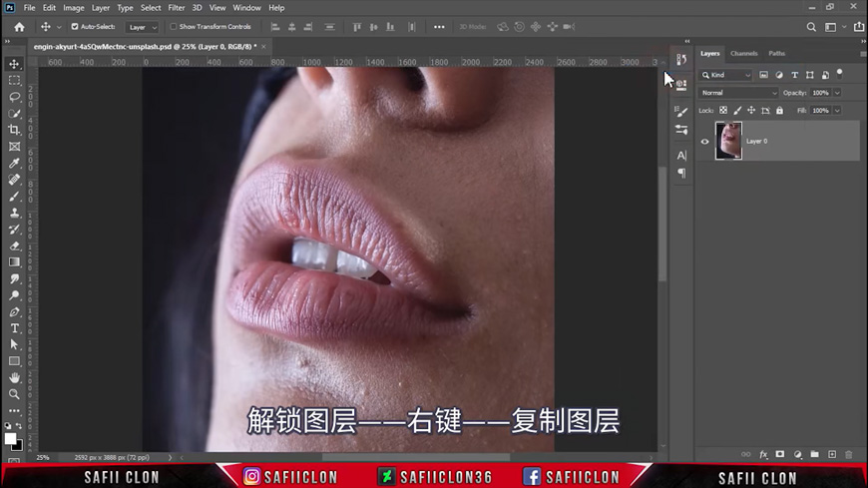Select the History Brush tool
Viewport: 868px width, 488px height.
pyautogui.click(x=14, y=230)
